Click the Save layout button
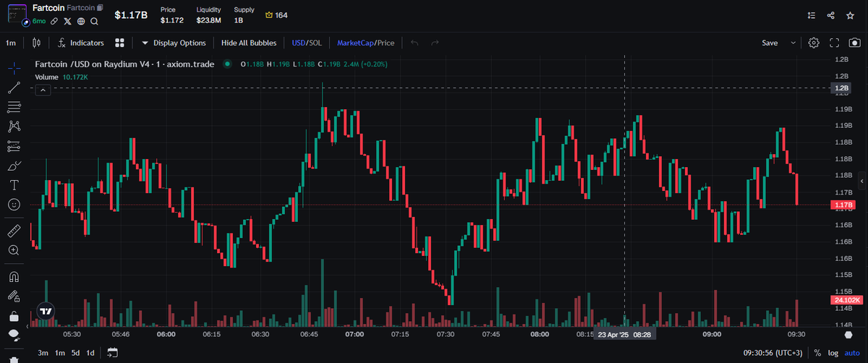 point(770,43)
